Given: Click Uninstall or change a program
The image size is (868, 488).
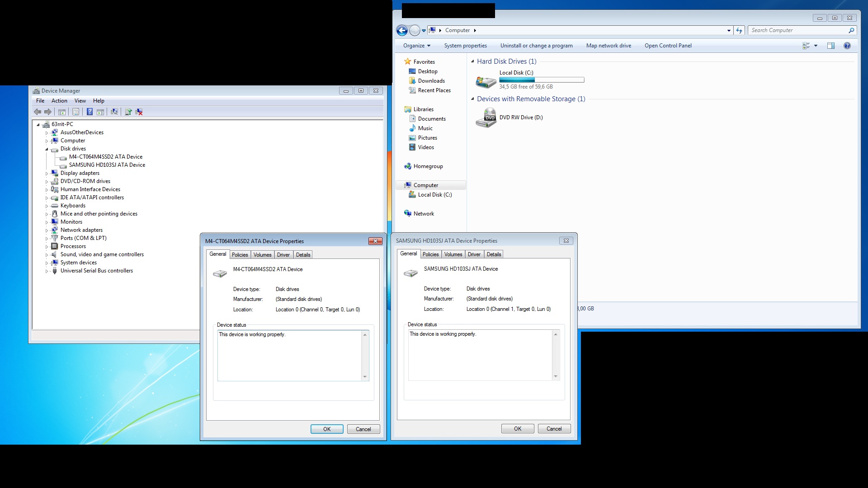Looking at the screenshot, I should click(537, 46).
